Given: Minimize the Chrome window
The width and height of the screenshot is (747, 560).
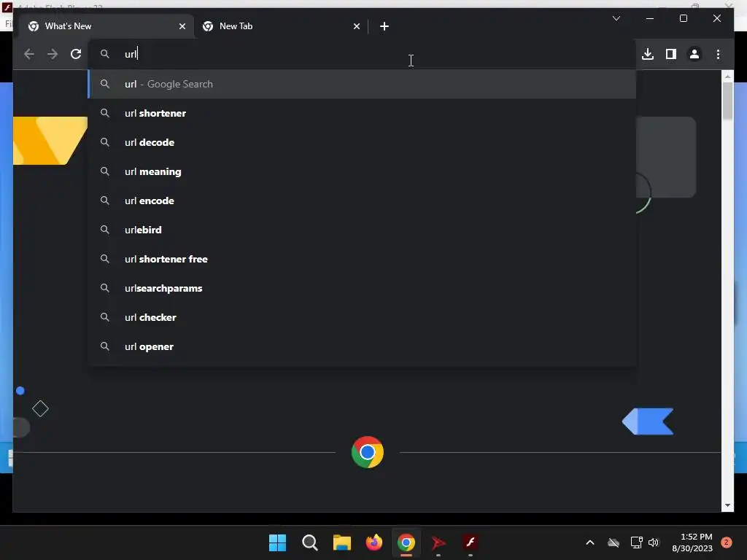Looking at the screenshot, I should (650, 18).
